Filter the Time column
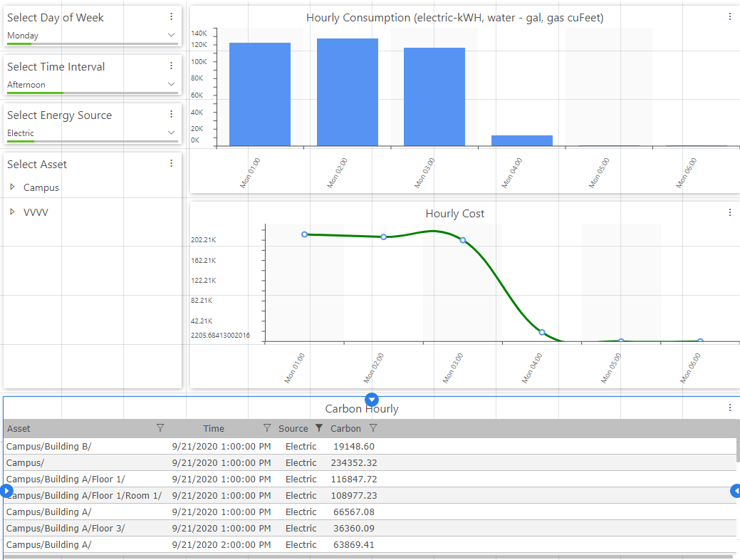Viewport: 740px width, 560px height. pyautogui.click(x=267, y=427)
